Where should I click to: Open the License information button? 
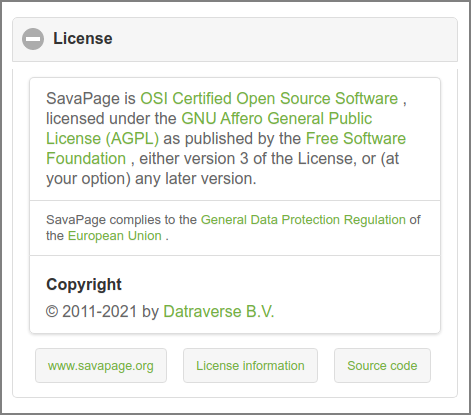click(x=250, y=366)
